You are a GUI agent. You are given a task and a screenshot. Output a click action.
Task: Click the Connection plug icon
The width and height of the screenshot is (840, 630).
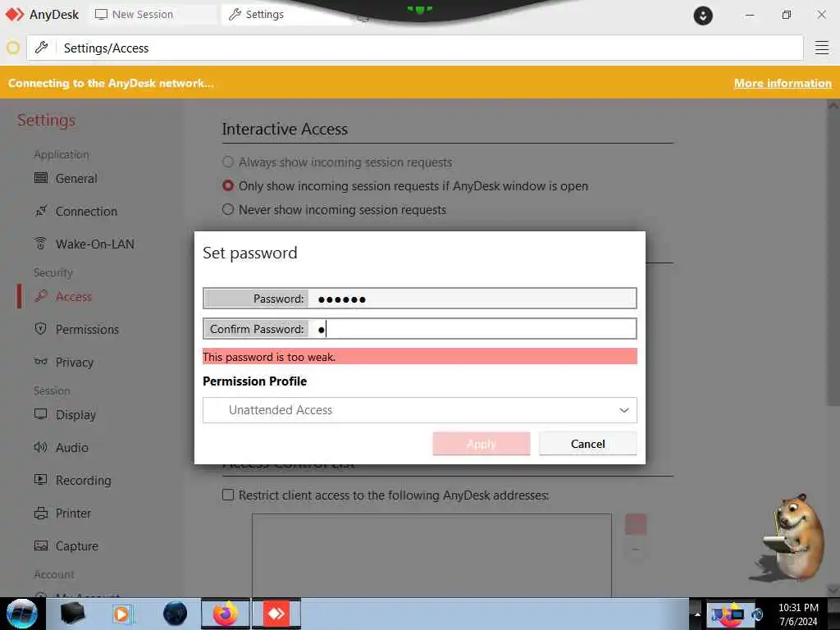(x=41, y=211)
